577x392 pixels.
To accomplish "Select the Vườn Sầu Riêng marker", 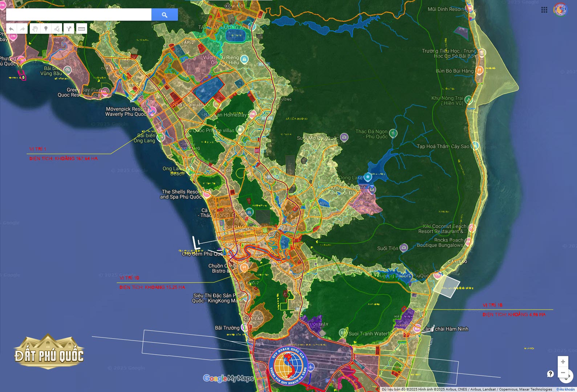I will [x=244, y=59].
